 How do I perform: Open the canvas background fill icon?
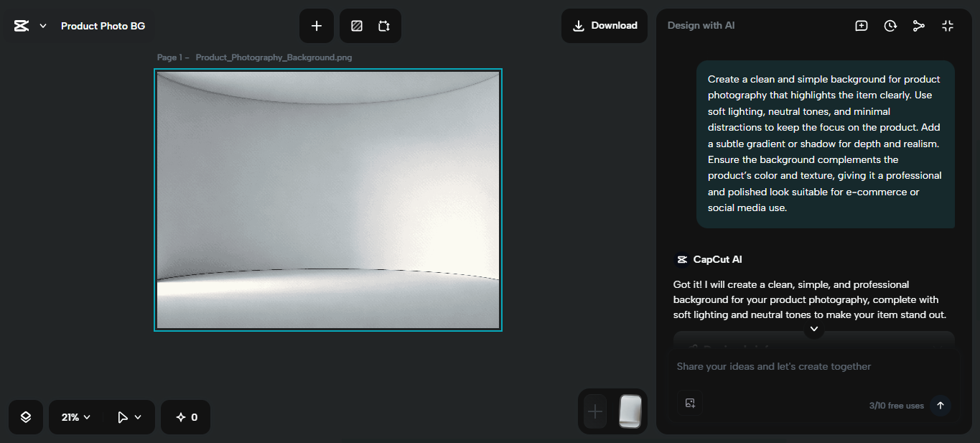tap(356, 25)
